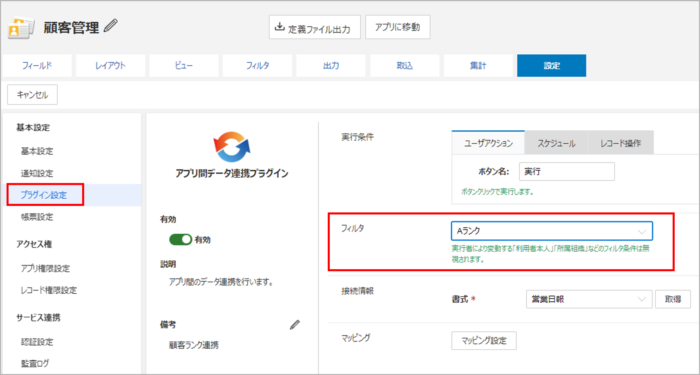
Task: Click the アプリ間データ連携プラグイン sync icon
Action: (232, 147)
